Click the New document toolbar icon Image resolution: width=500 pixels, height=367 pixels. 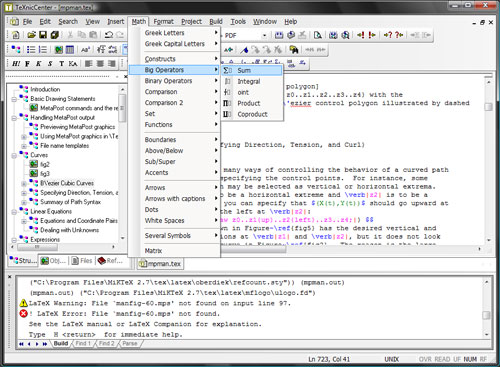(x=15, y=35)
